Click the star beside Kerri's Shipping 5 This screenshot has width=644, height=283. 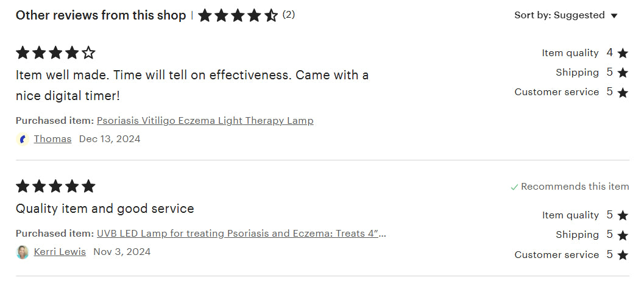click(x=623, y=235)
